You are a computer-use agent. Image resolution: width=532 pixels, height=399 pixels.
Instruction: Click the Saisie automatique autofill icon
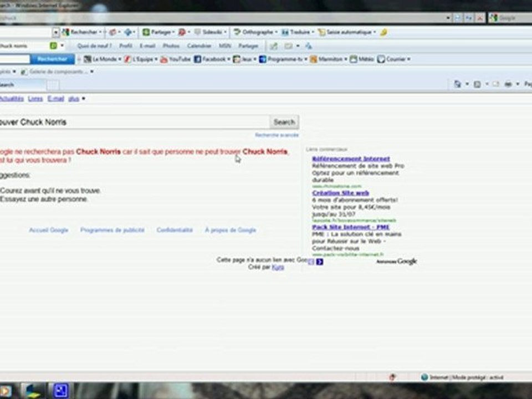click(321, 32)
